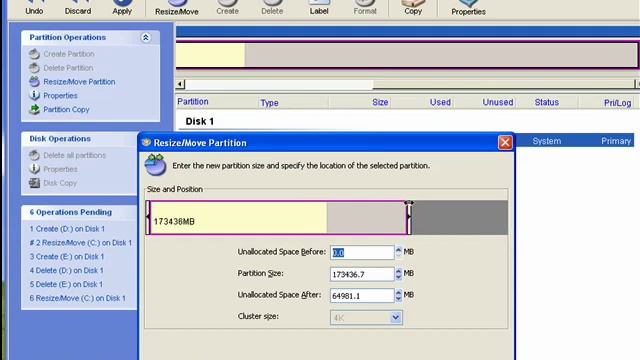640x360 pixels.
Task: Open Properties from the toolbar
Action: (468, 8)
